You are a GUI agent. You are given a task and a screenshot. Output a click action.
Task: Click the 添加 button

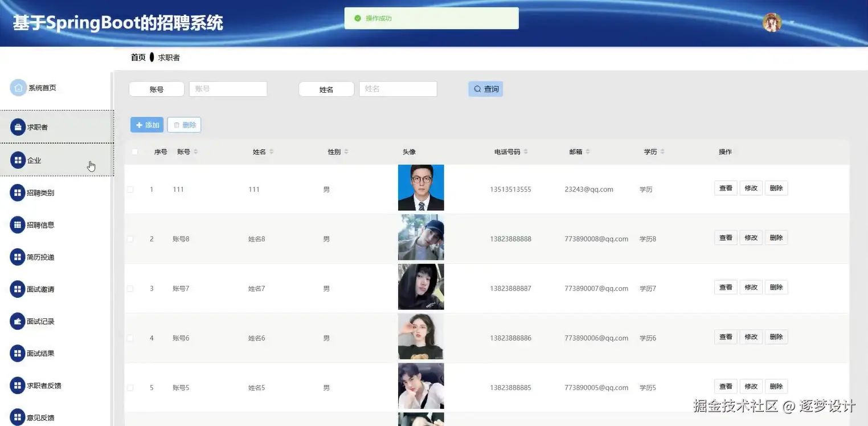tap(147, 125)
